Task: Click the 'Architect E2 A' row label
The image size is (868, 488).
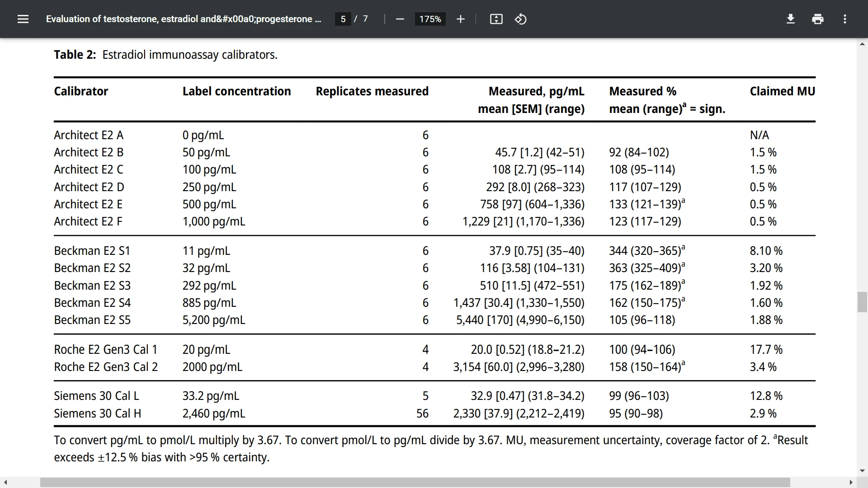Action: (89, 135)
